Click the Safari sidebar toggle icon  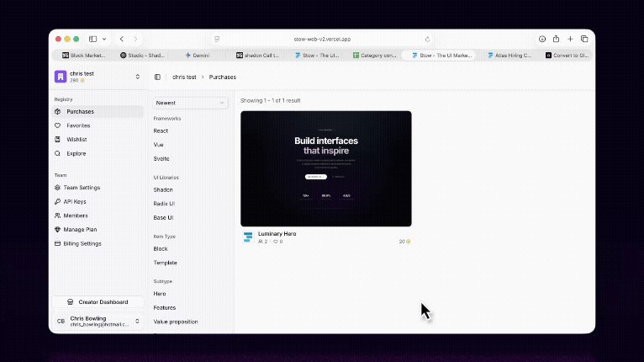pos(92,39)
